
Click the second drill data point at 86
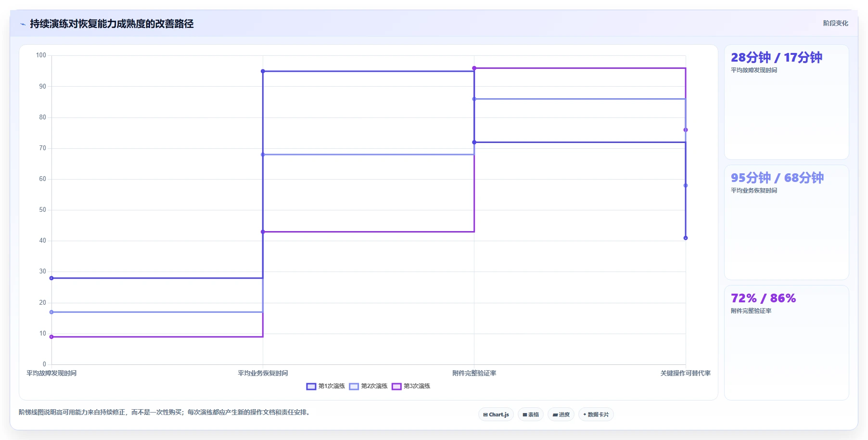(x=474, y=99)
